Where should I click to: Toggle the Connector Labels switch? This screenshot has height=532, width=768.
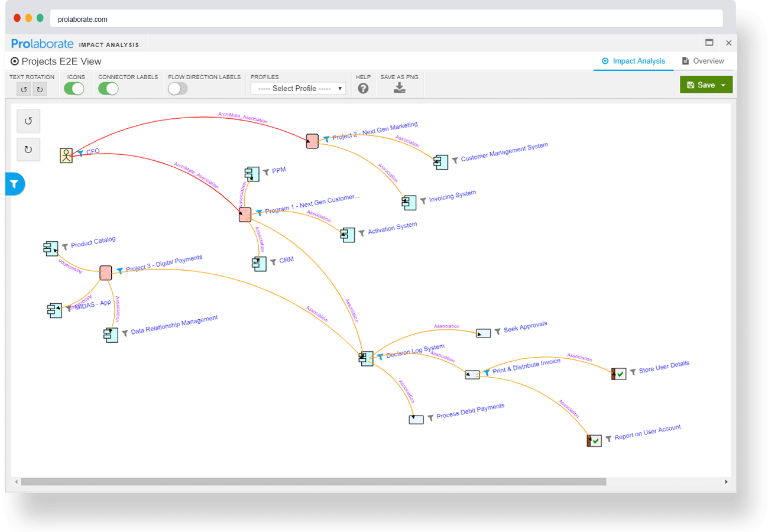108,89
